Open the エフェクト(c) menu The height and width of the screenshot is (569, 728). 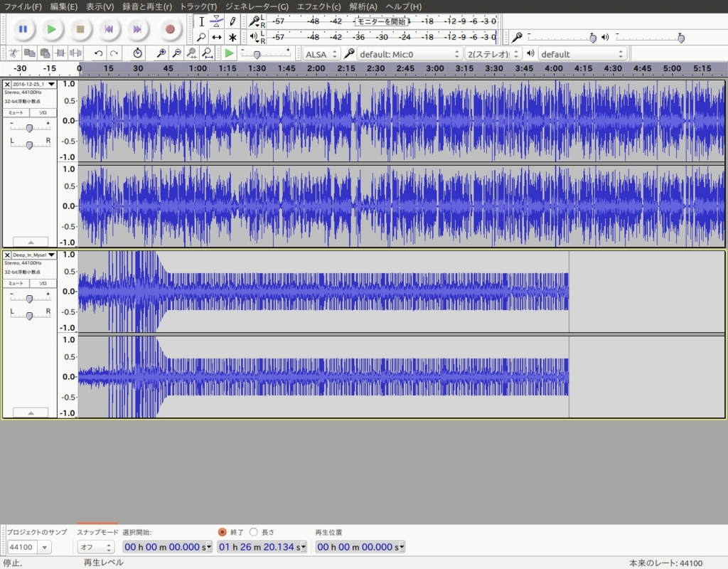point(319,6)
